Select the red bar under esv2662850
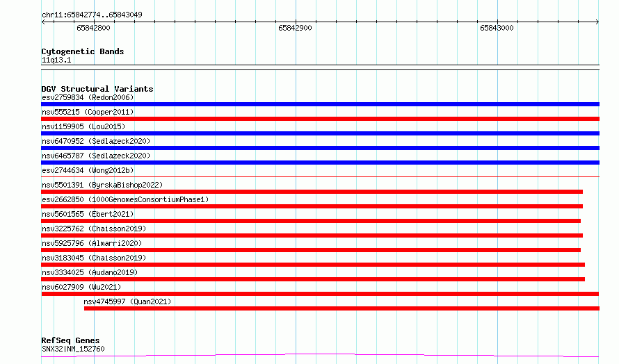 tap(312, 206)
